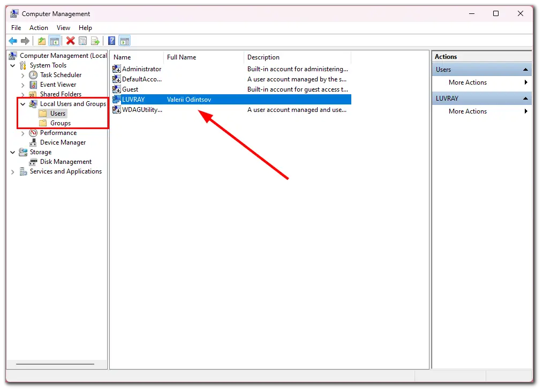Collapse Local Users and Groups node
543x392 pixels.
click(x=22, y=104)
